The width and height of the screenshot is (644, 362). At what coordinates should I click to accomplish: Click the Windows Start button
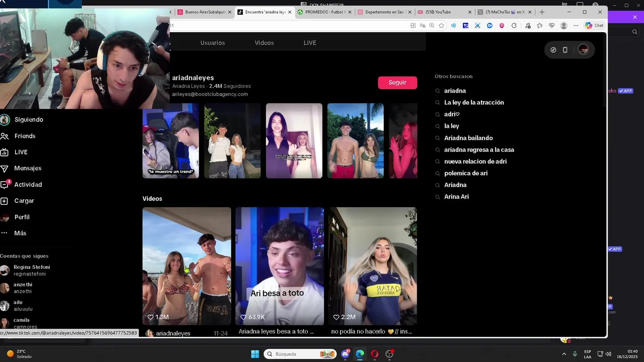click(x=255, y=354)
